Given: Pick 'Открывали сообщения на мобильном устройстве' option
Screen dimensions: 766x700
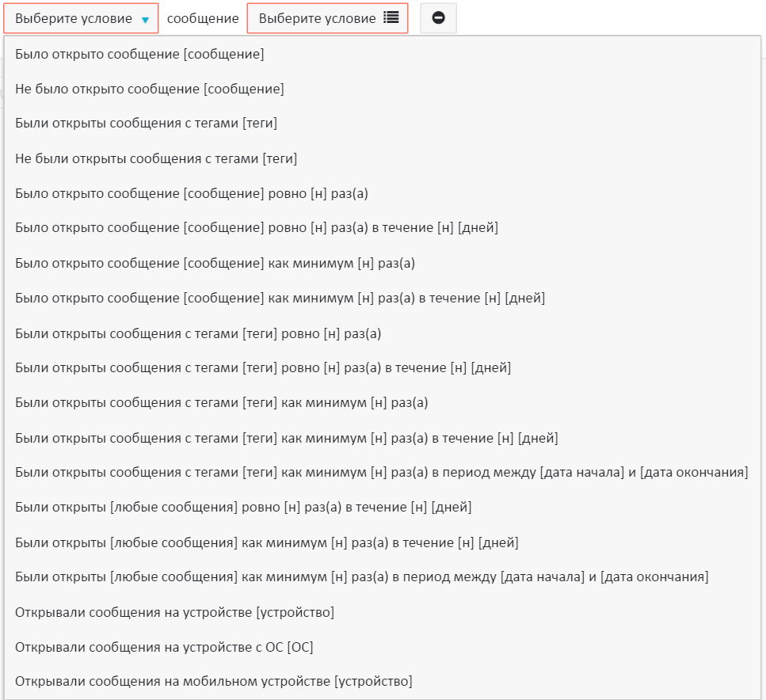Looking at the screenshot, I should 214,682.
